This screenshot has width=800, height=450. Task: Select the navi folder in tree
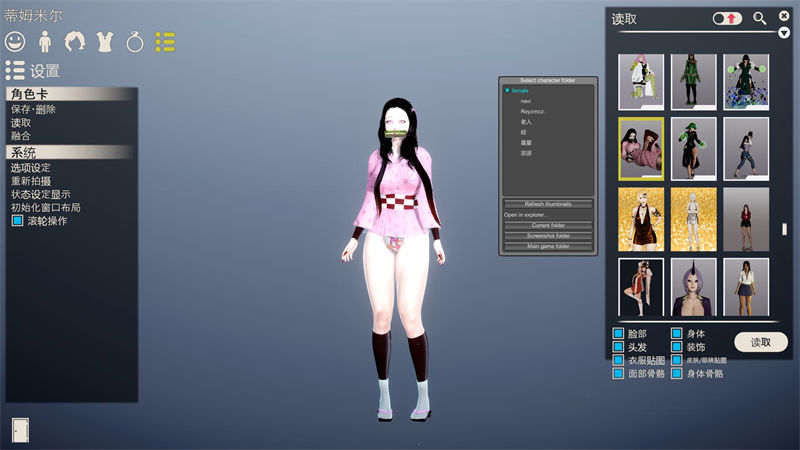[526, 101]
